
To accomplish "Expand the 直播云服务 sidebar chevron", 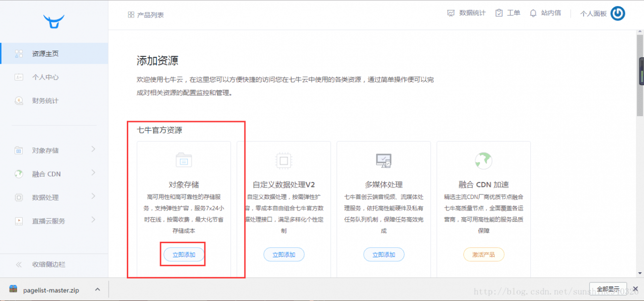I will tap(94, 220).
